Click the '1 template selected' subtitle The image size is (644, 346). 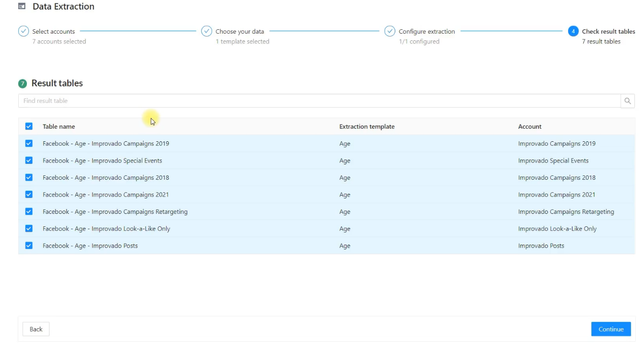(243, 41)
